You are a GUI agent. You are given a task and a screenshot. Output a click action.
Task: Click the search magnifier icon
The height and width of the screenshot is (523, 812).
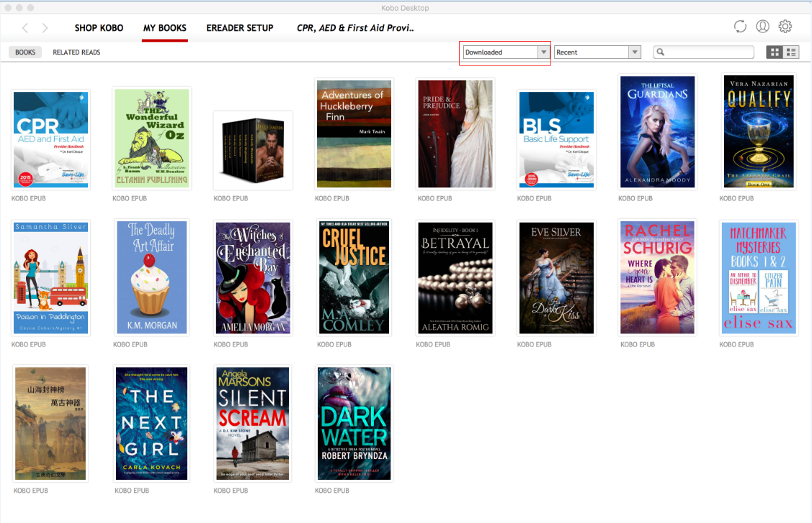(x=660, y=52)
